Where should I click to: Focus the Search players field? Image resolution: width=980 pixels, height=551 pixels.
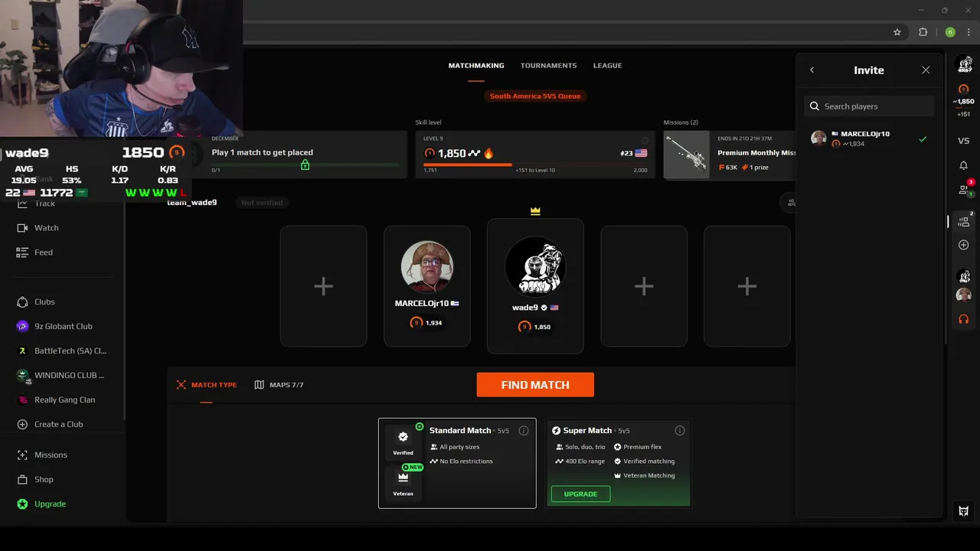870,106
